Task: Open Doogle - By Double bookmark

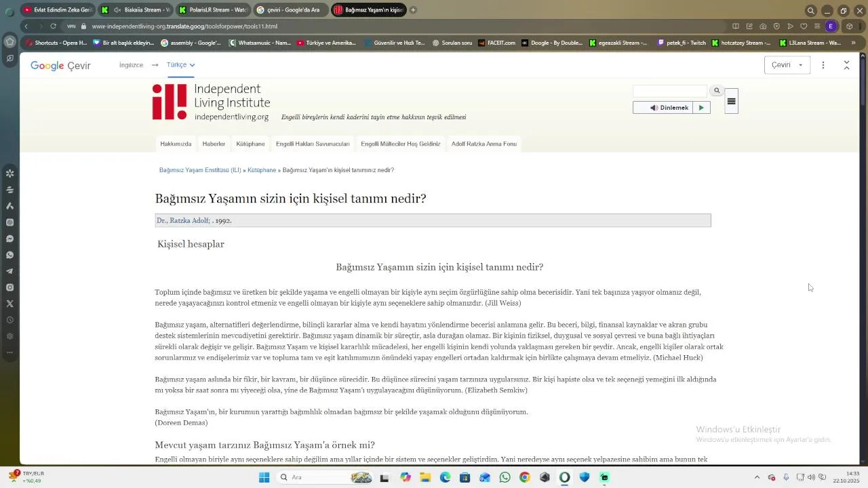Action: [551, 43]
